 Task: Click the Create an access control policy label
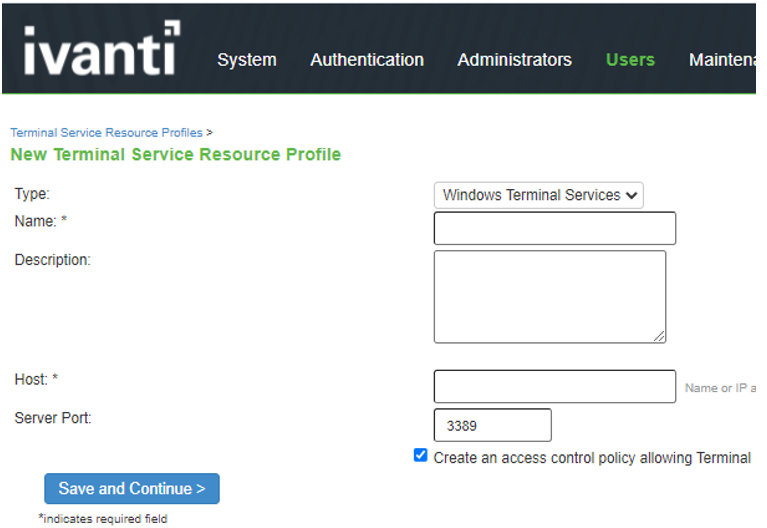coord(592,458)
